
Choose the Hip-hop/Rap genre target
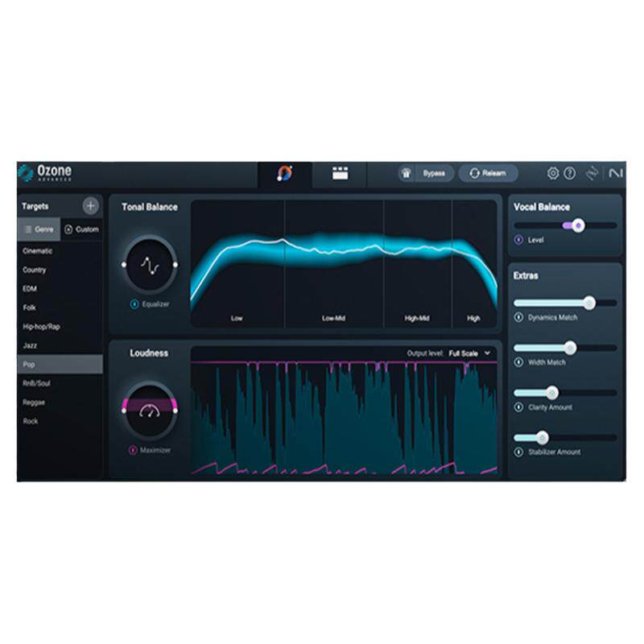pos(60,327)
